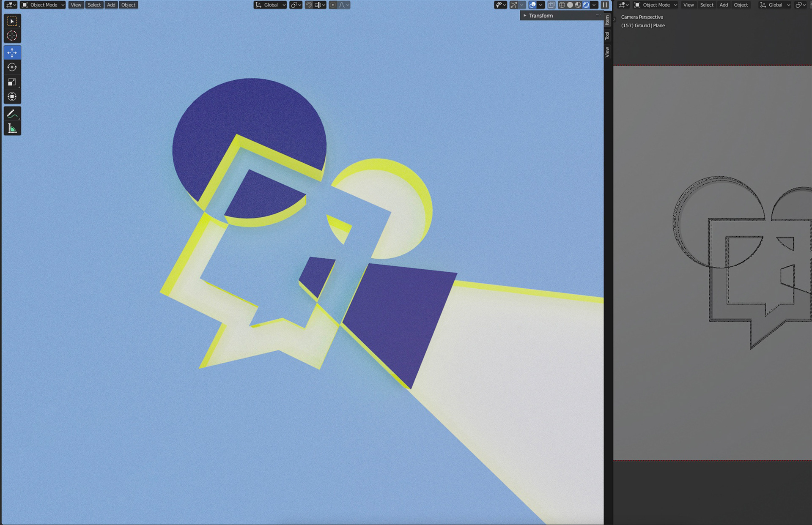The height and width of the screenshot is (525, 812).
Task: Toggle X-Ray mode
Action: 551,5
